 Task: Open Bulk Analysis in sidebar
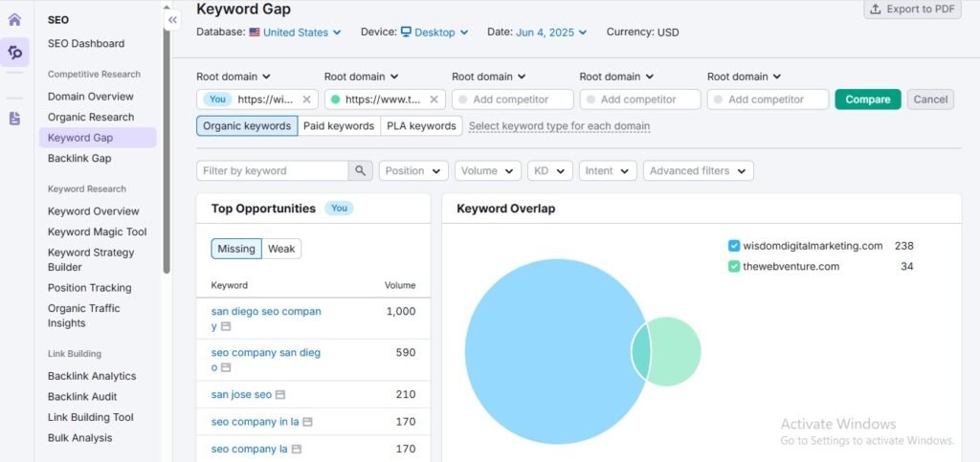click(80, 438)
